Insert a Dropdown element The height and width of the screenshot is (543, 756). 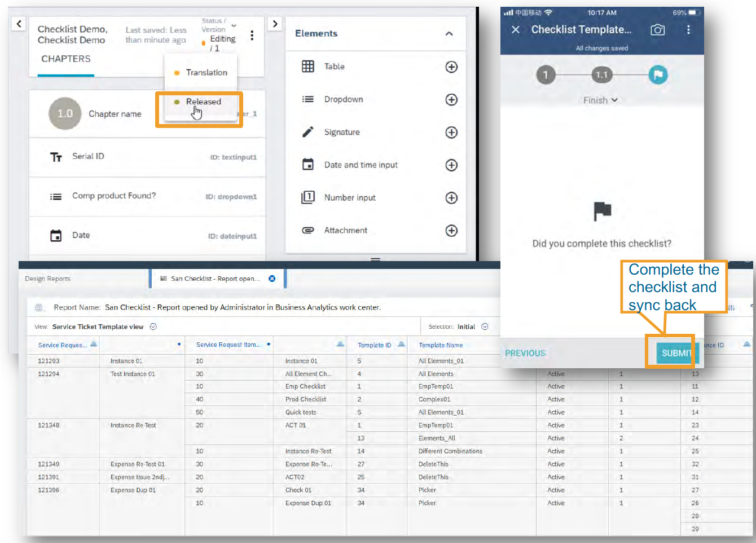click(451, 100)
